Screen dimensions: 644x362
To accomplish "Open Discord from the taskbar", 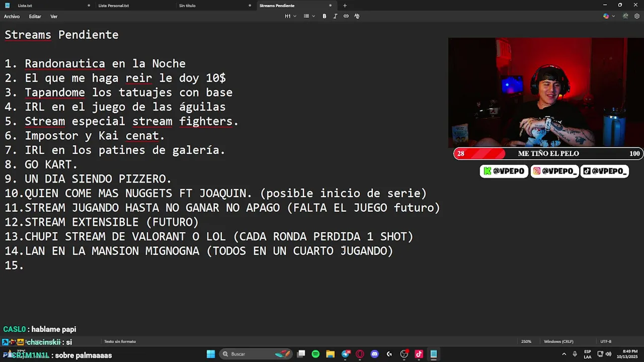I will point(374,354).
